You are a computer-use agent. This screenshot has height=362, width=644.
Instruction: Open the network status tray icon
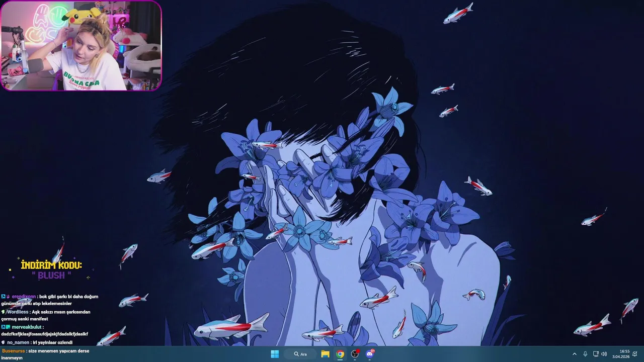(596, 354)
